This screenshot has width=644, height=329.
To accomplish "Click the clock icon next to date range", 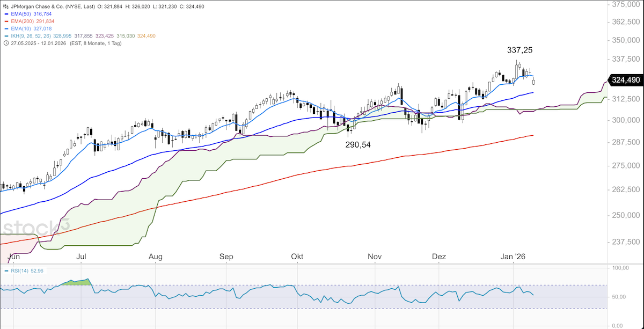I will (x=6, y=43).
